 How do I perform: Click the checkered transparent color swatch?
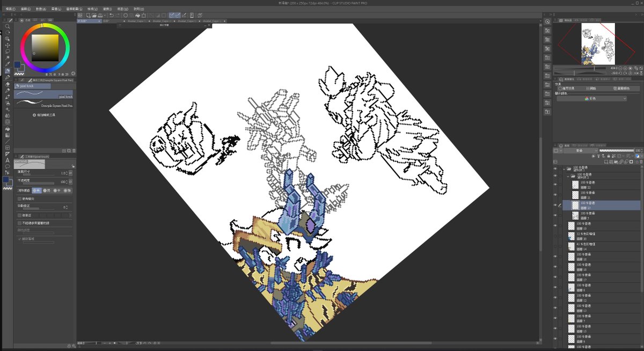coord(8,188)
